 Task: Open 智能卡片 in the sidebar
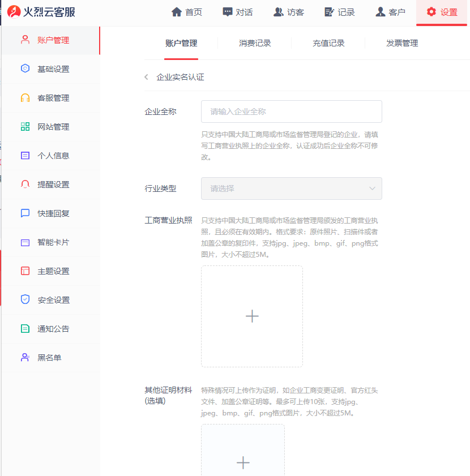coord(51,242)
